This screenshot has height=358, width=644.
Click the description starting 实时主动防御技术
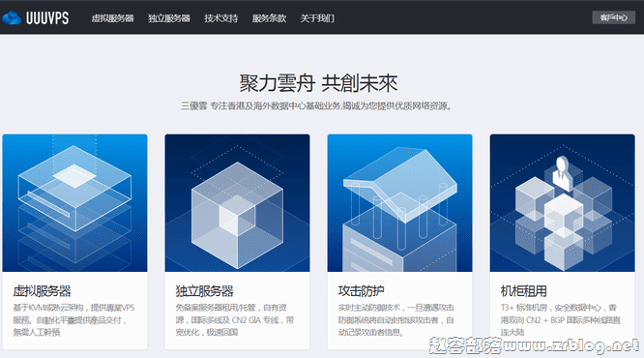click(x=395, y=319)
